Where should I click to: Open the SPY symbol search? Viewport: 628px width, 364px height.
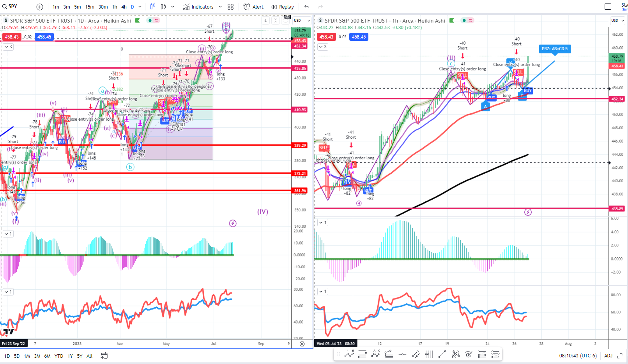click(x=10, y=7)
